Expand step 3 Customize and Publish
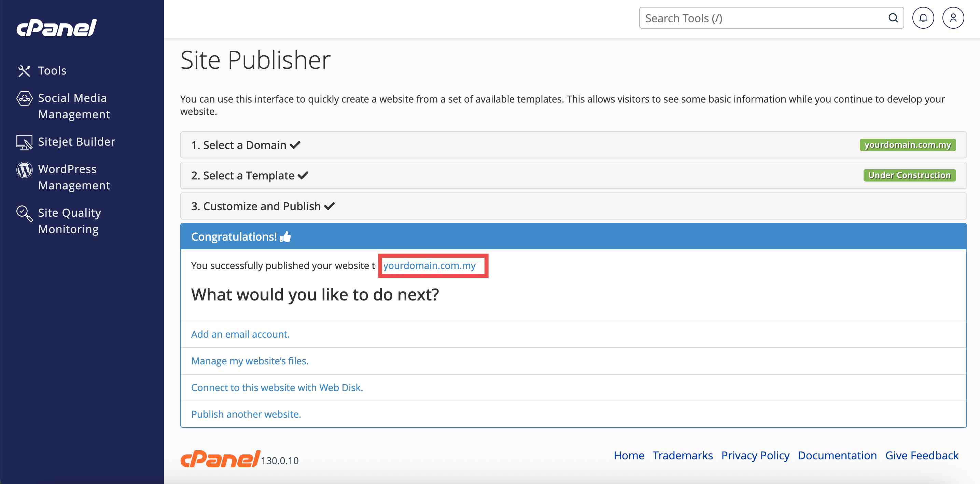 [573, 206]
